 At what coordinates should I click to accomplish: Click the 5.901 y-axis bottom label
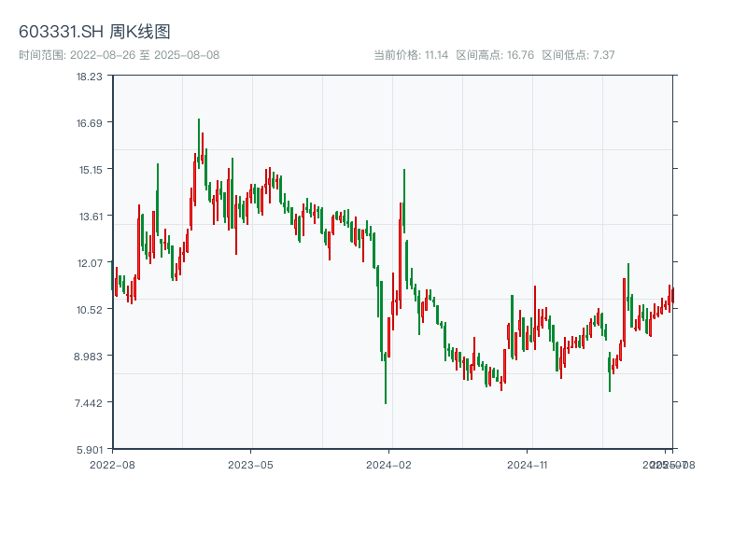90,449
